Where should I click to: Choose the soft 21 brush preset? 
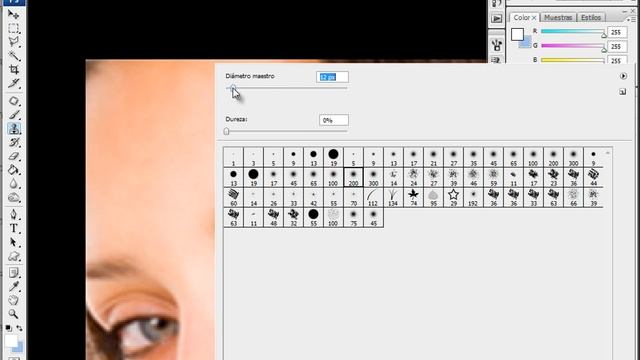pyautogui.click(x=433, y=157)
